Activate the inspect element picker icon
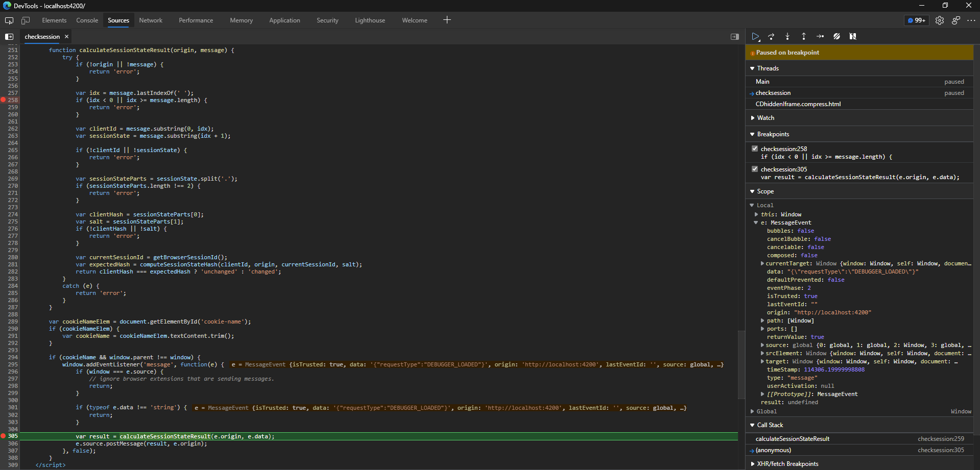 [x=9, y=20]
